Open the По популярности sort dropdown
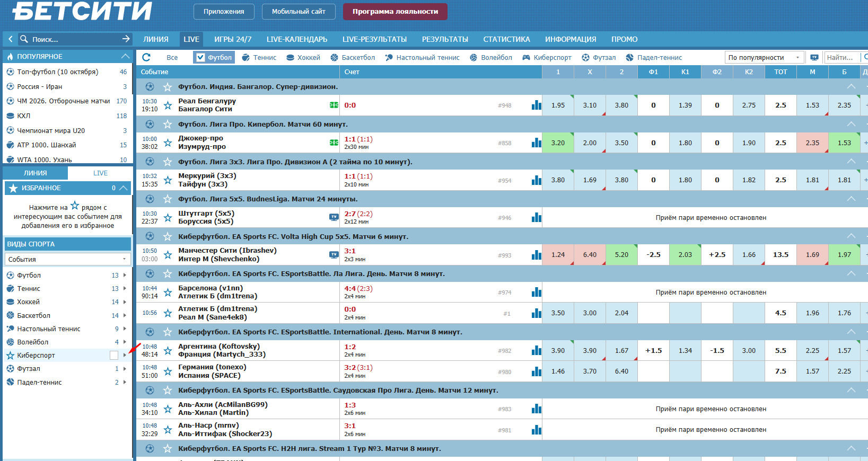This screenshot has width=868, height=461. 764,57
